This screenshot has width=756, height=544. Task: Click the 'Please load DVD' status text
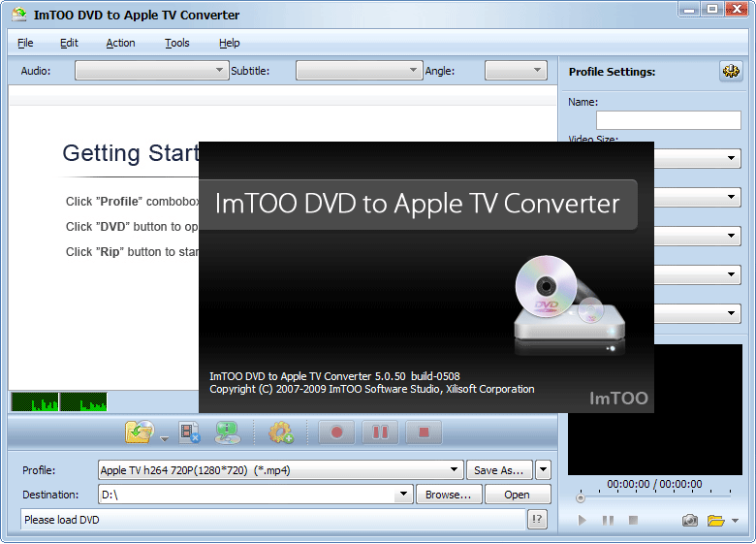tap(62, 520)
